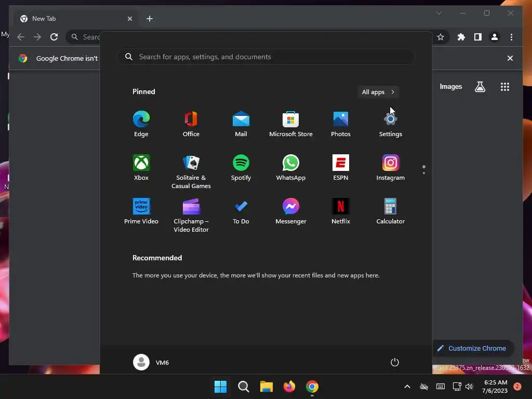The height and width of the screenshot is (399, 532).
Task: Open the clock and date flyout
Action: tap(495, 387)
